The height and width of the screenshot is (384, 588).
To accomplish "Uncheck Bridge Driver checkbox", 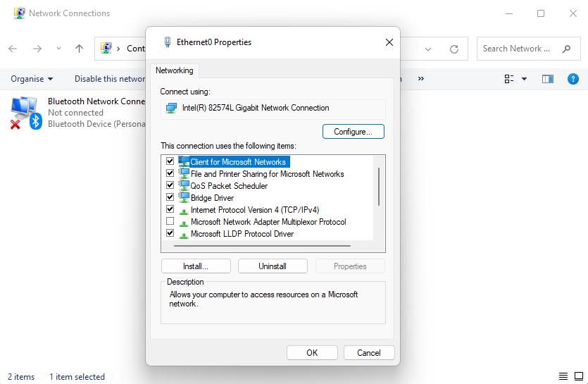I will 170,197.
